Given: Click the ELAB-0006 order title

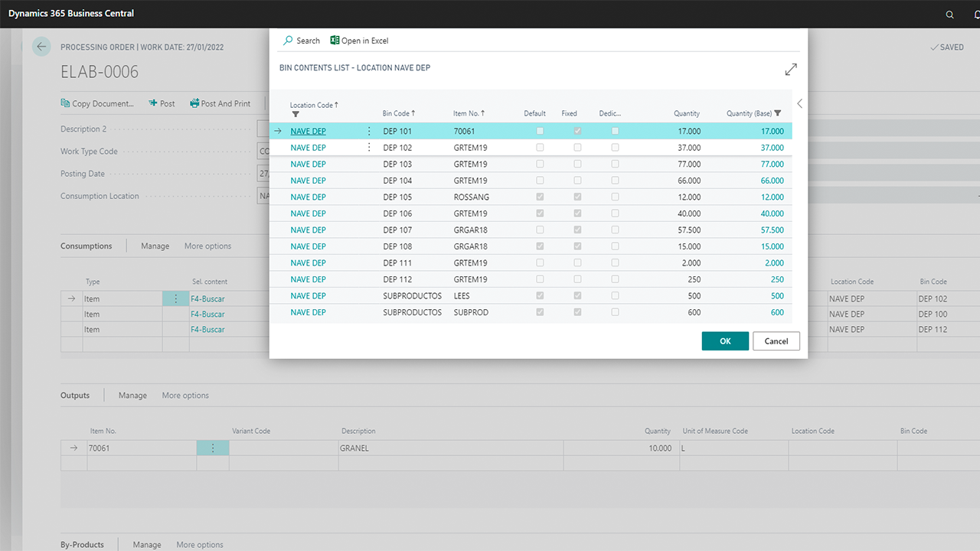Looking at the screenshot, I should [x=100, y=72].
